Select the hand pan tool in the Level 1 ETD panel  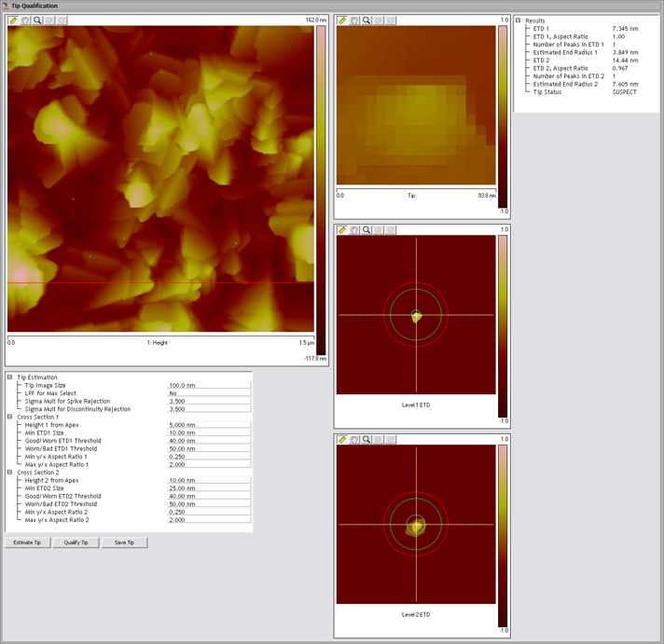click(354, 230)
